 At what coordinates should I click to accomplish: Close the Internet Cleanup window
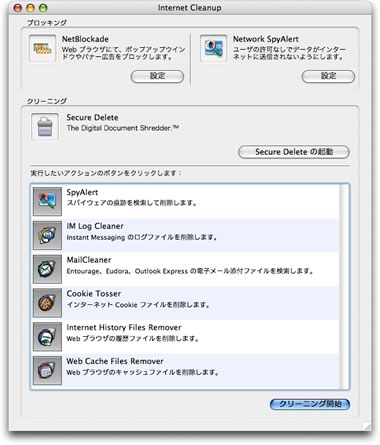click(x=17, y=8)
